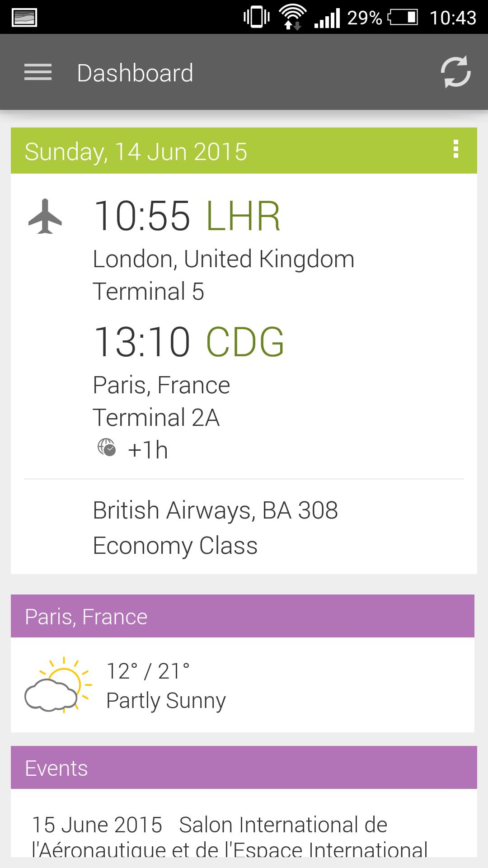This screenshot has width=488, height=868.
Task: Tap the Terminal 2A arrival info
Action: [x=156, y=417]
